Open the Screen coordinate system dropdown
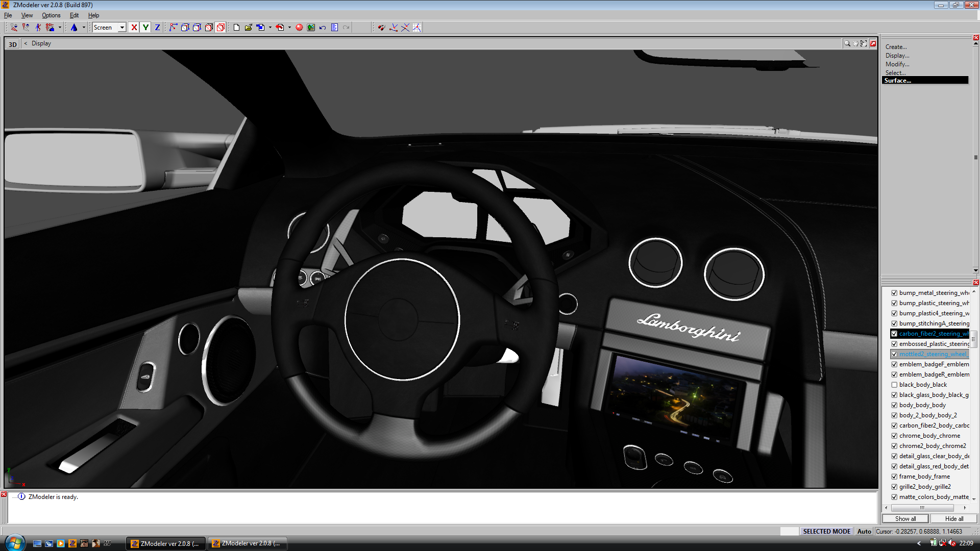This screenshot has height=551, width=980. [x=122, y=28]
